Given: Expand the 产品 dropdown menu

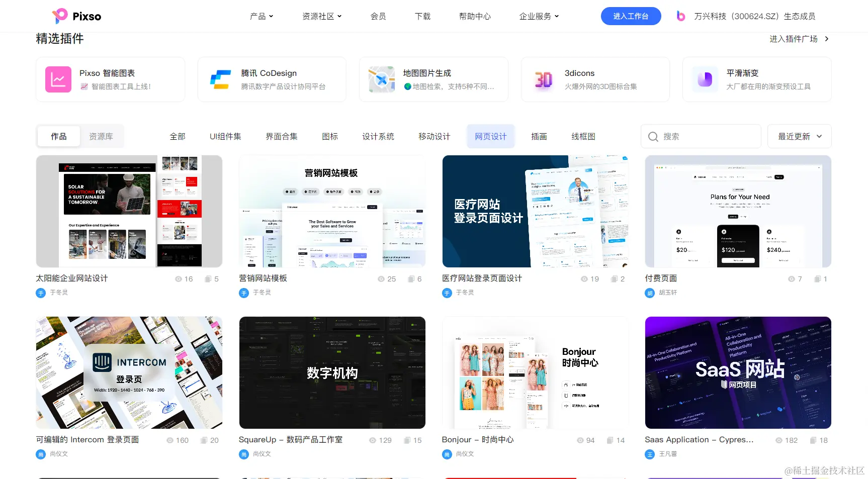Looking at the screenshot, I should coord(262,16).
